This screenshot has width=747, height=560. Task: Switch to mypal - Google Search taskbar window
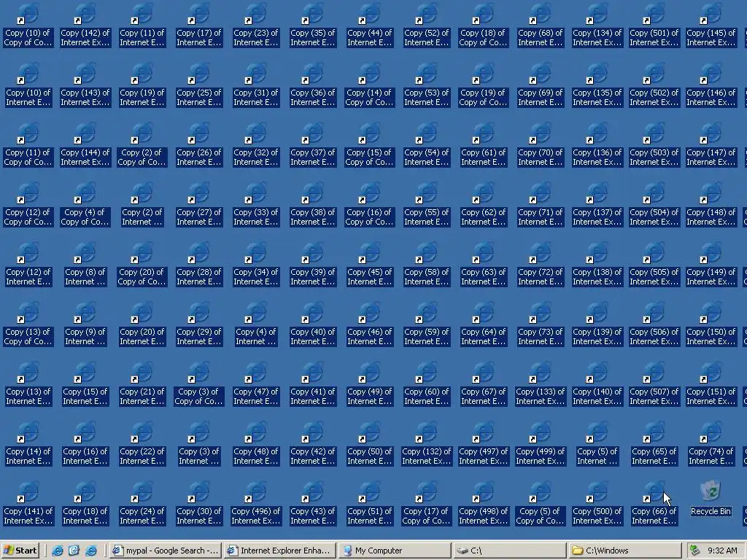coord(166,551)
